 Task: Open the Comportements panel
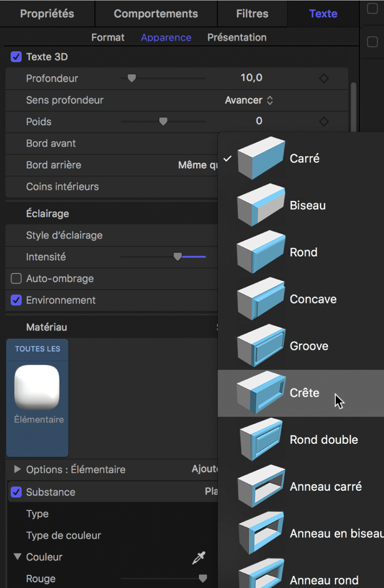(156, 13)
